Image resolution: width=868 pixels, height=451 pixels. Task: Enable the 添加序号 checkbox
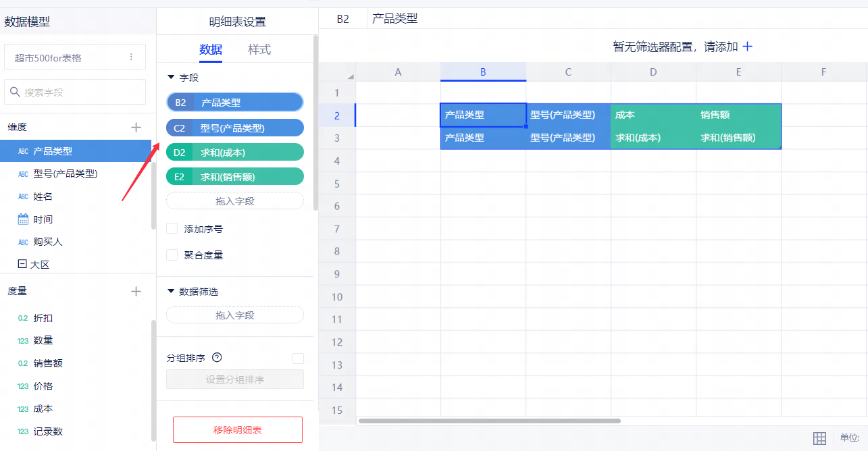172,229
